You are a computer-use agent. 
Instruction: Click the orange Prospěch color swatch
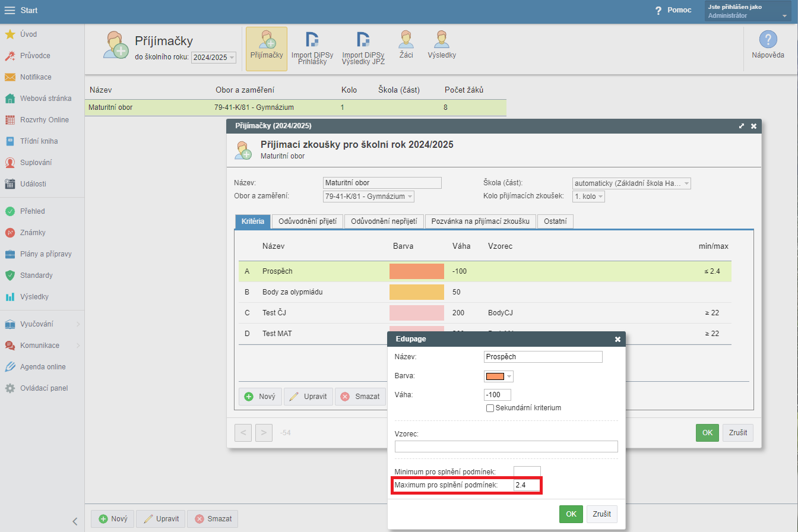pyautogui.click(x=417, y=271)
